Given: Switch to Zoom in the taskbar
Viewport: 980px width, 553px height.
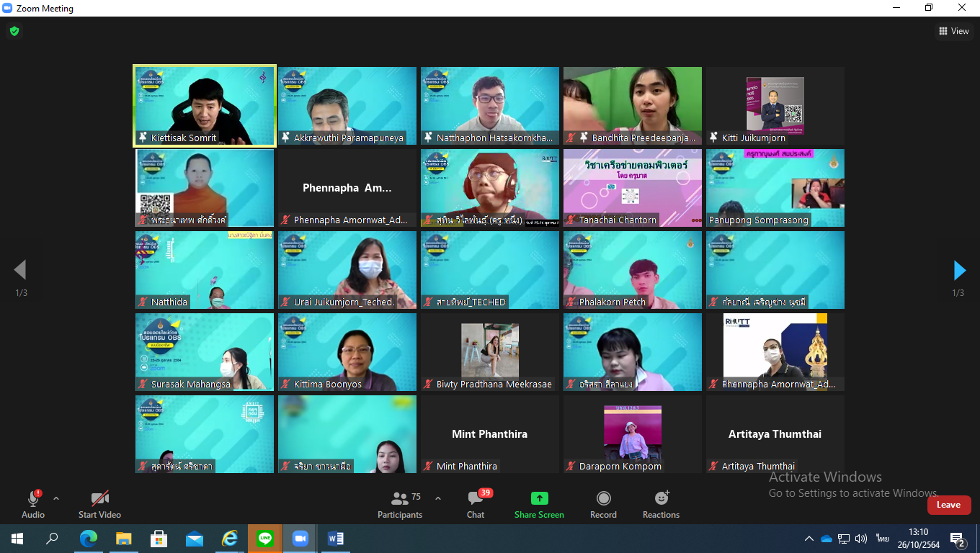Looking at the screenshot, I should coord(300,539).
